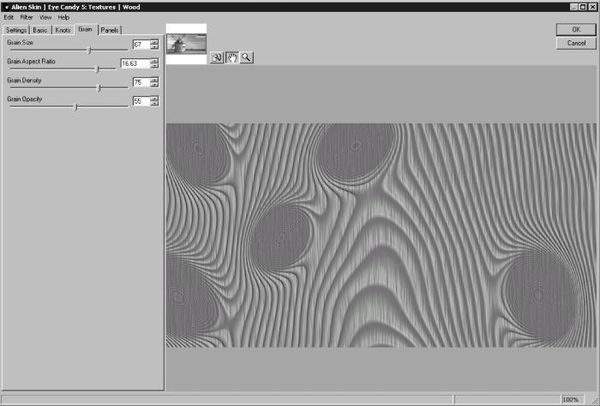The height and width of the screenshot is (406, 600).
Task: Click the Grain Density value field
Action: coord(139,82)
